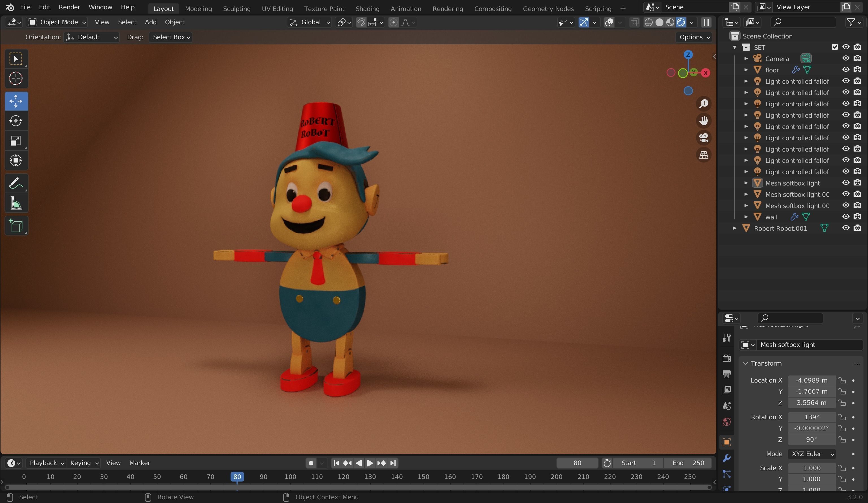Switch to the Shading workspace tab

[x=367, y=8]
